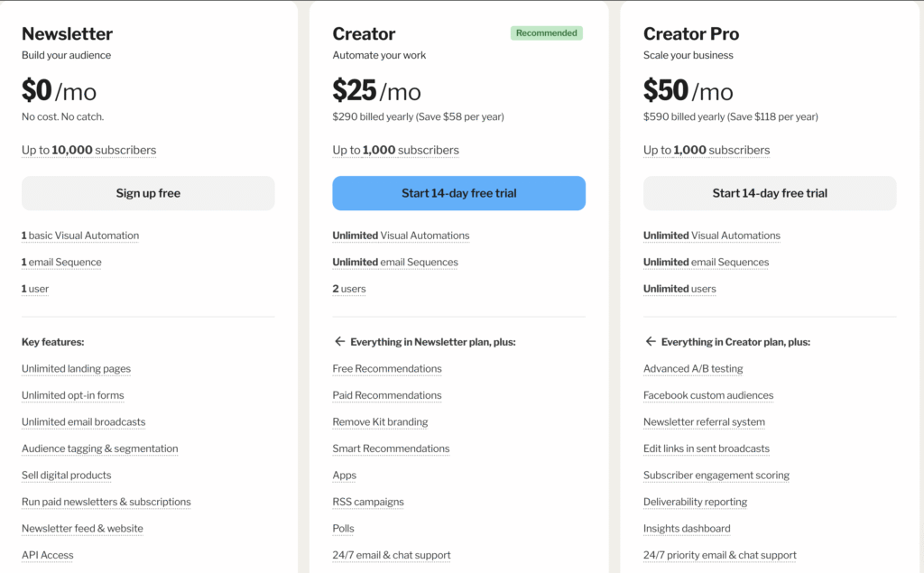This screenshot has height=573, width=924.
Task: Click the API Access link
Action: [47, 555]
